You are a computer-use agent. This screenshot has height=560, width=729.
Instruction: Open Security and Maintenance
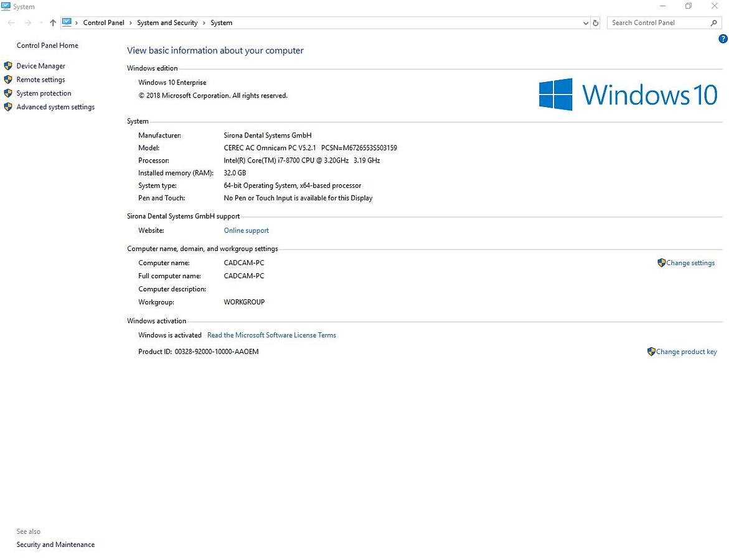[x=55, y=544]
